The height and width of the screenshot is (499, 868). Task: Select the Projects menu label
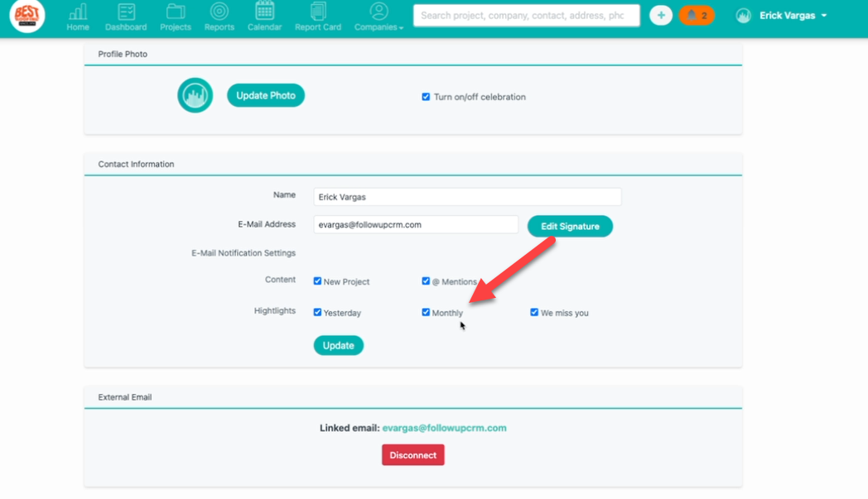(176, 27)
